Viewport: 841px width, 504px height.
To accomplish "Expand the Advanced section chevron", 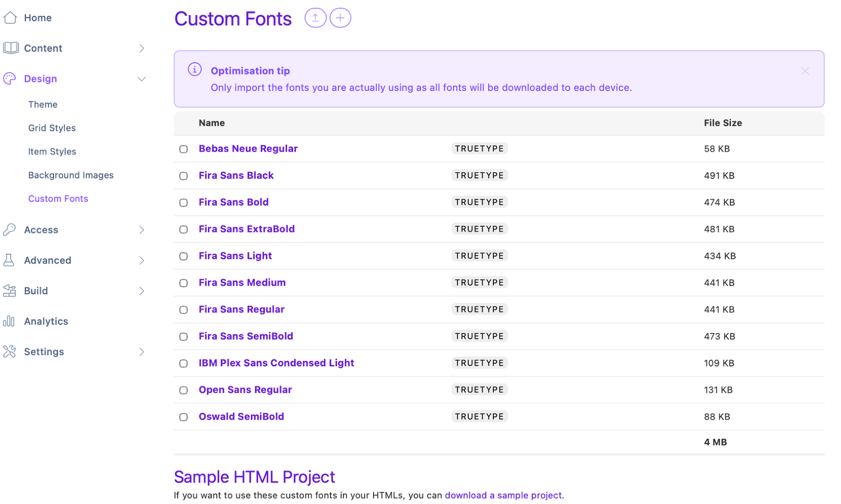I will click(x=141, y=260).
